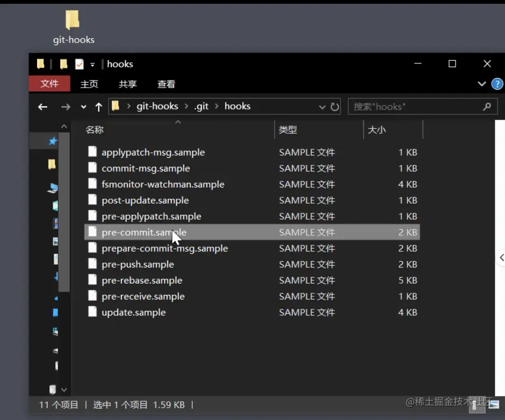Click the SAMPLE 文件 type of post-update.sample
The width and height of the screenshot is (505, 420).
pyautogui.click(x=307, y=200)
